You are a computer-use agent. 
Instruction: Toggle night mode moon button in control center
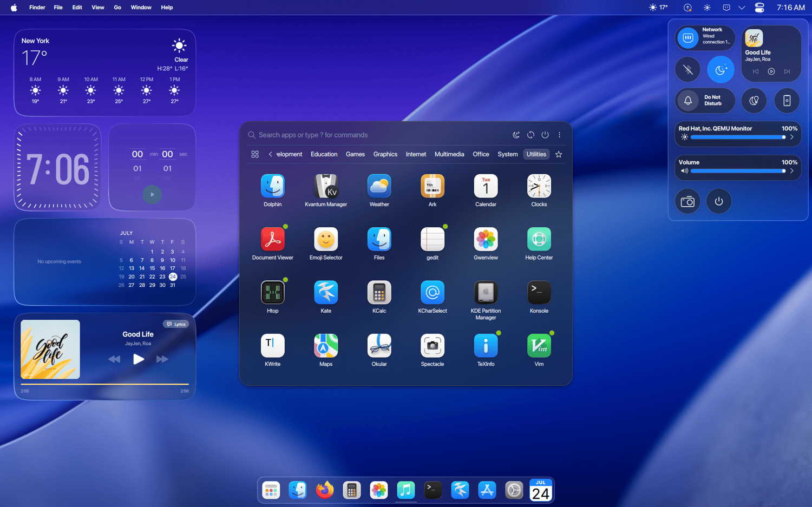pos(721,69)
